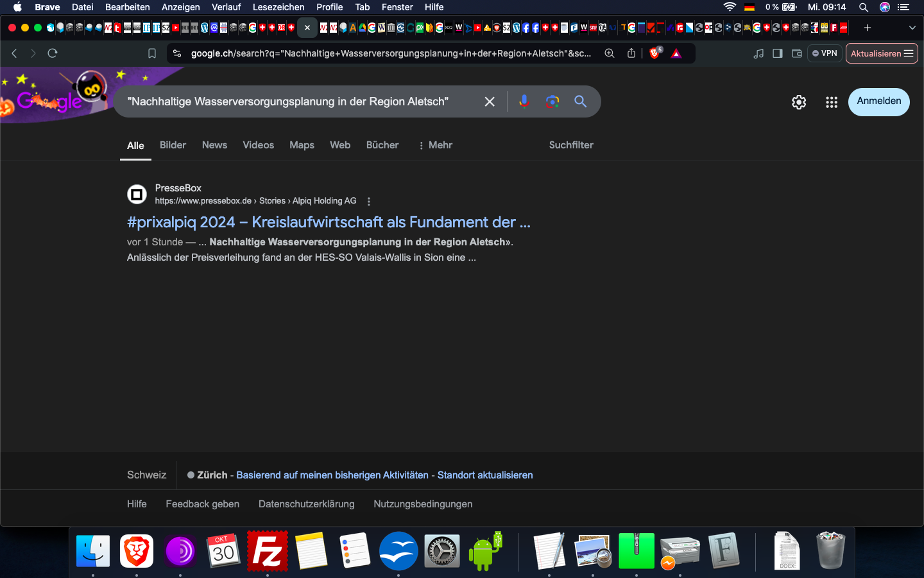Open Brave Rewards triangle icon
Screen dimensions: 924x578
pyautogui.click(x=676, y=53)
